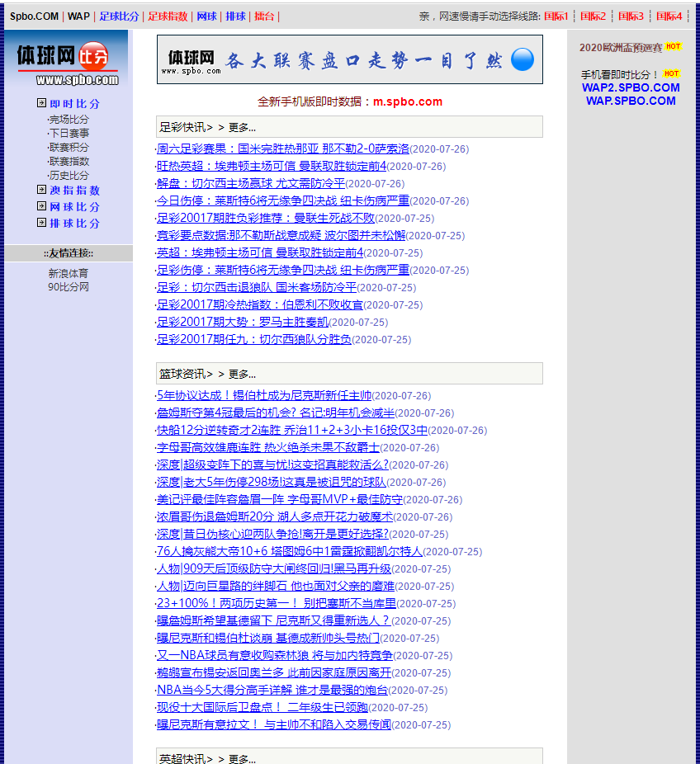Switch to line 国际3
The image size is (700, 764).
(x=631, y=17)
